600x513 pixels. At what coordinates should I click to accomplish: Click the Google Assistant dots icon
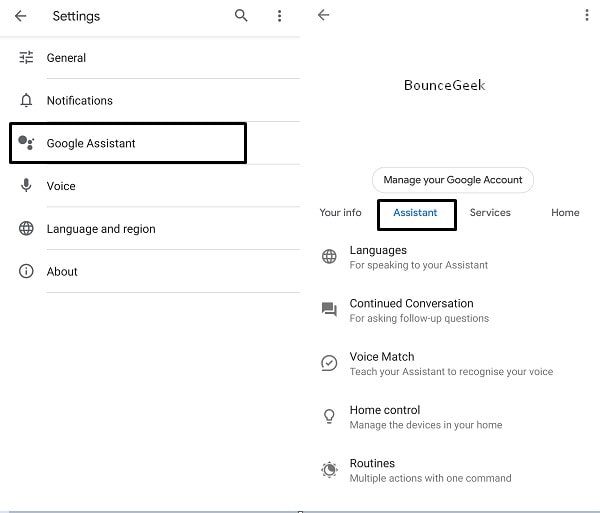pos(26,143)
